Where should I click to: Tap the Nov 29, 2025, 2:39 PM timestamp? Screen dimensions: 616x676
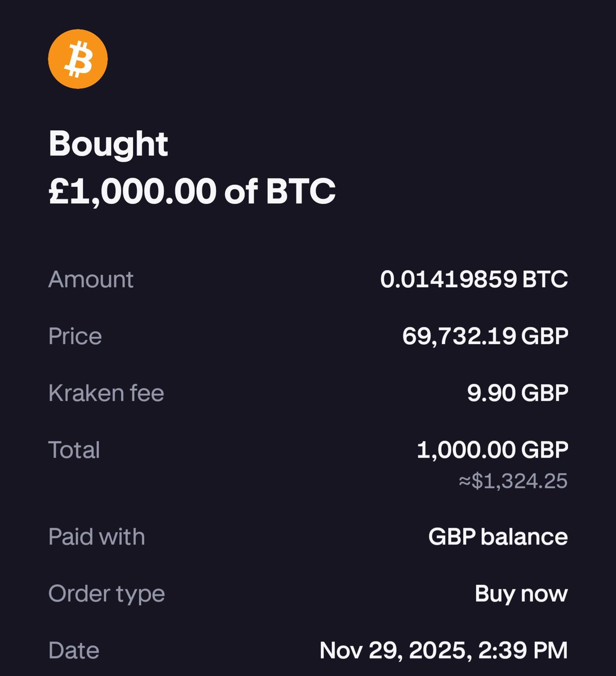pyautogui.click(x=444, y=651)
